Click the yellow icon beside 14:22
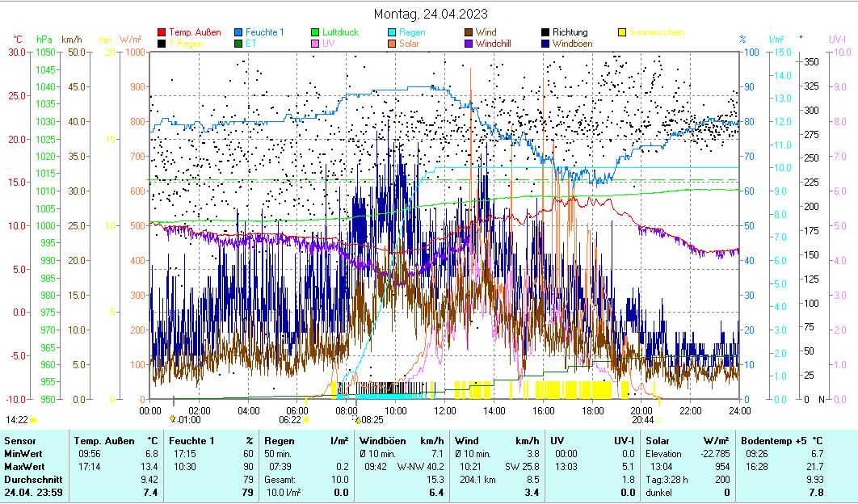Image resolution: width=858 pixels, height=504 pixels. click(33, 420)
